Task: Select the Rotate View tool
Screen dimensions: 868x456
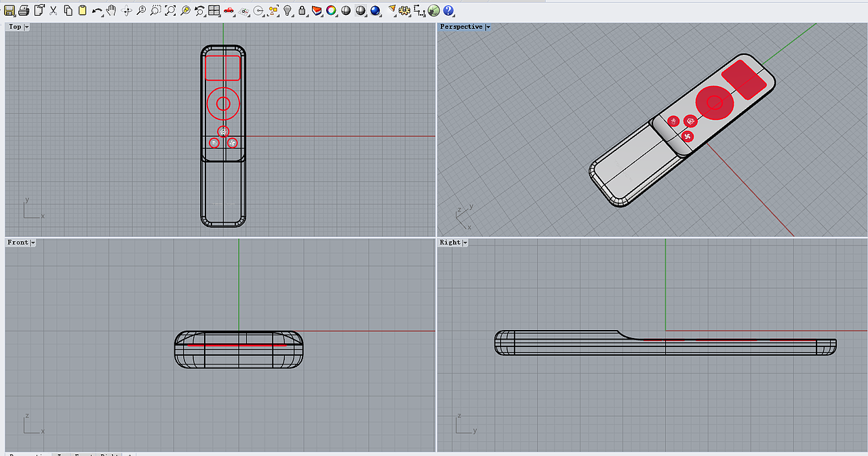Action: (127, 10)
